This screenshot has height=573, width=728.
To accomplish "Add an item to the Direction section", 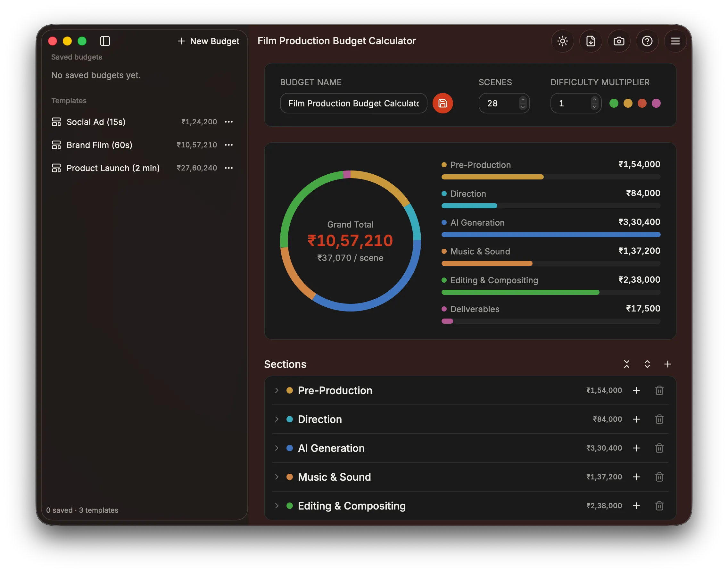I will tap(636, 419).
